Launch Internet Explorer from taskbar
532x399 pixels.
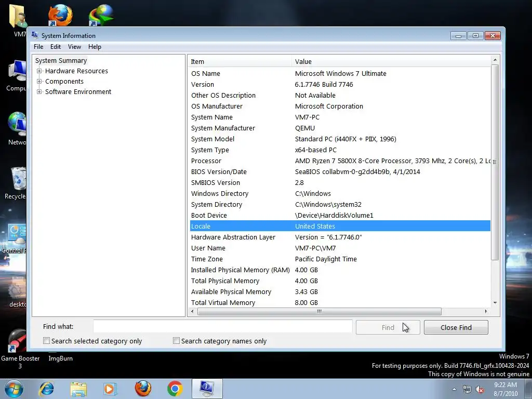pyautogui.click(x=46, y=389)
